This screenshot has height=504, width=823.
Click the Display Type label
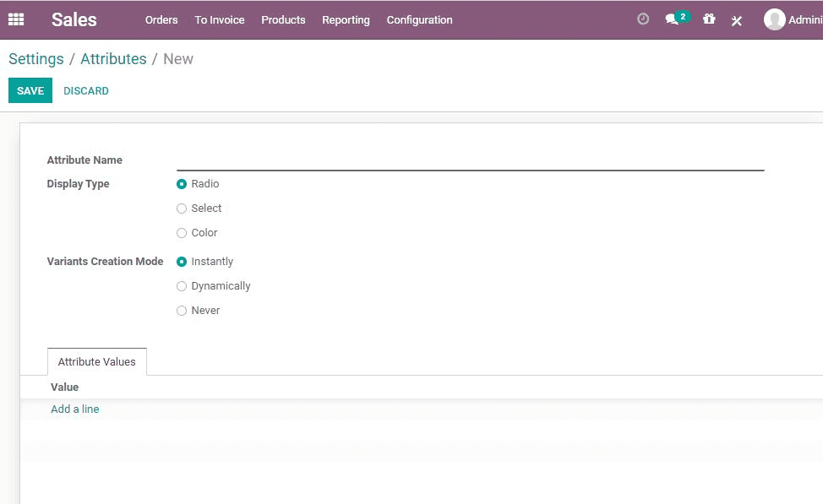click(x=79, y=183)
